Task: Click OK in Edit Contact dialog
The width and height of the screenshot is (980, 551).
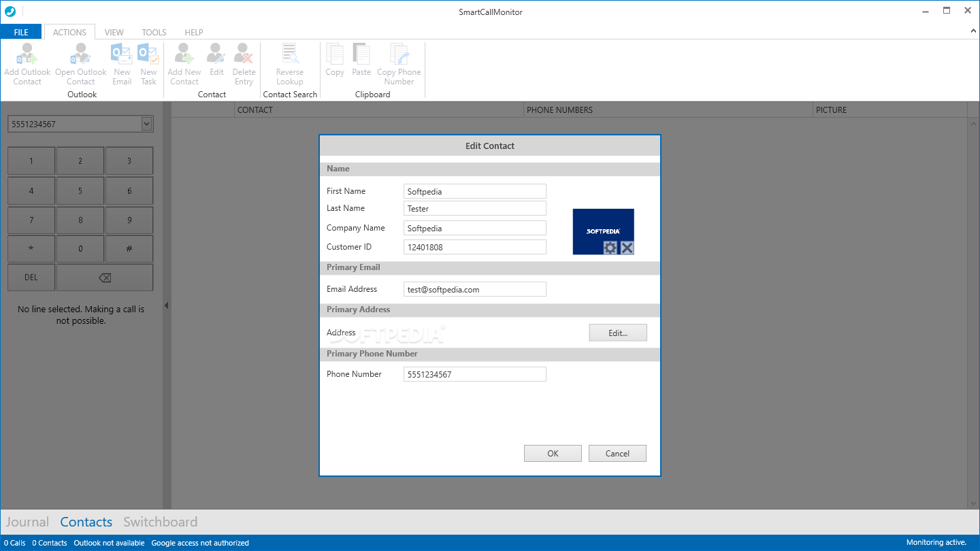Action: point(553,453)
